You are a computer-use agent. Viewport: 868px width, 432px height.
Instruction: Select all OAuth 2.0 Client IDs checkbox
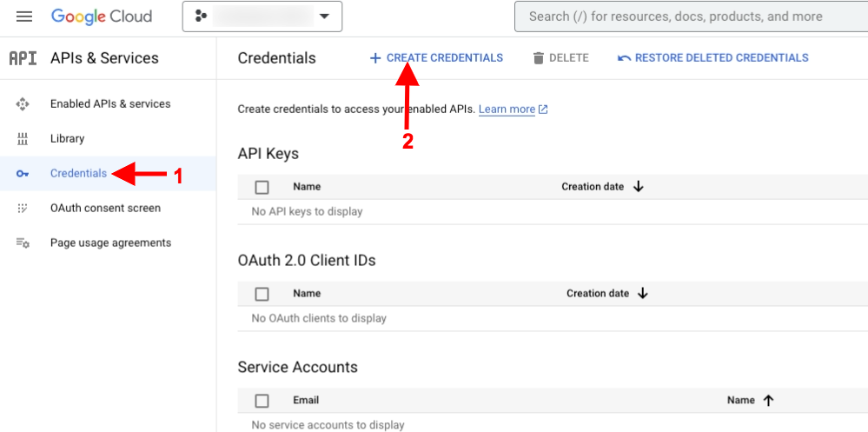click(x=262, y=294)
